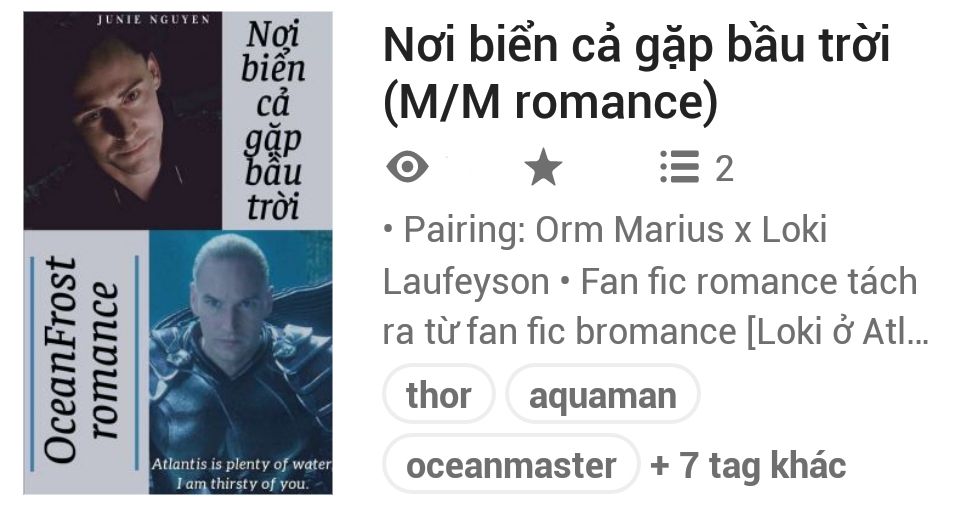
Task: Click the dark-haired man portrait on cover
Action: [x=122, y=123]
